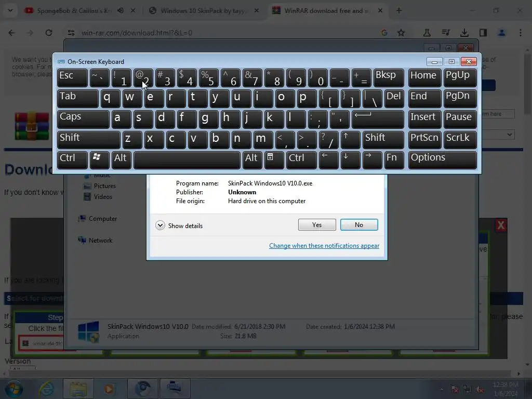Click the Enter key on keyboard

378,119
